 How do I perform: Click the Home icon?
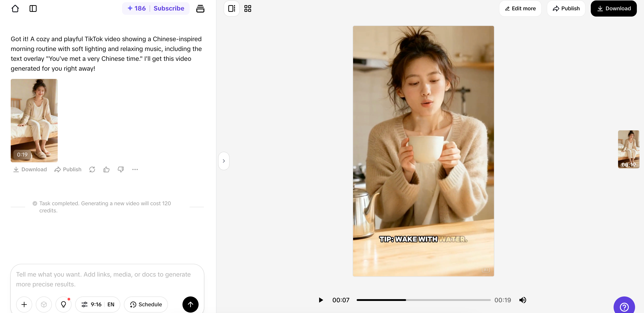tap(15, 8)
